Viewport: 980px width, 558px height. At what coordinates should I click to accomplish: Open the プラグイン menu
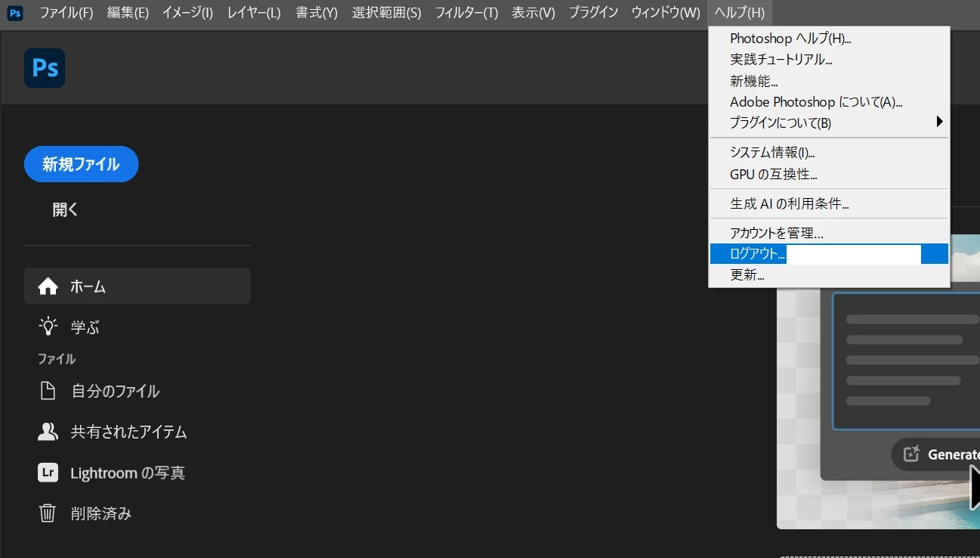593,13
